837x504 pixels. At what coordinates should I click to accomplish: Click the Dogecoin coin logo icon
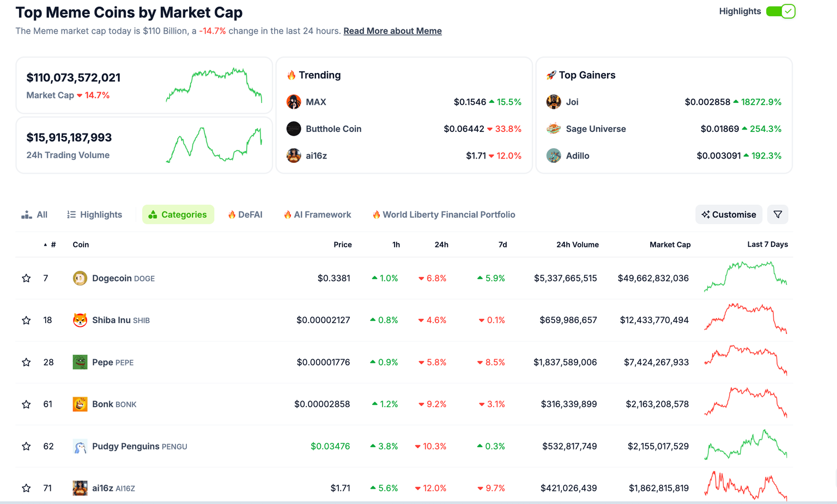point(80,278)
